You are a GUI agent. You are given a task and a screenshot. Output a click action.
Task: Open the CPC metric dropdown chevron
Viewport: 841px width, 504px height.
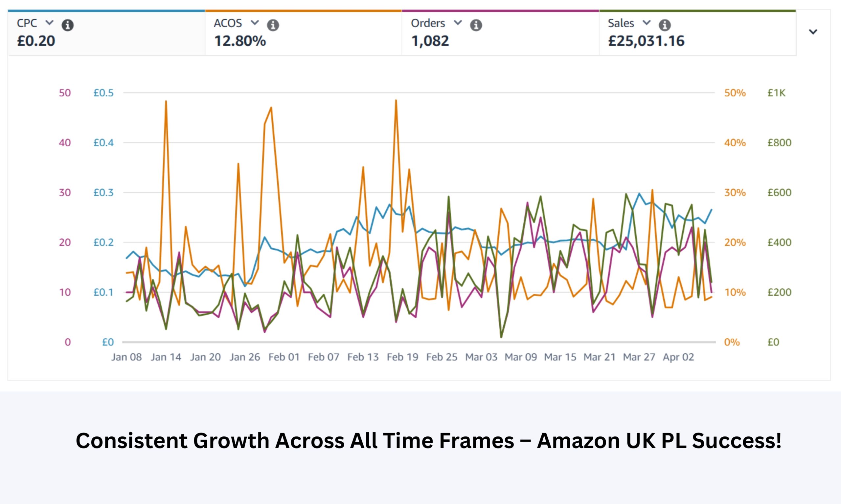(49, 23)
